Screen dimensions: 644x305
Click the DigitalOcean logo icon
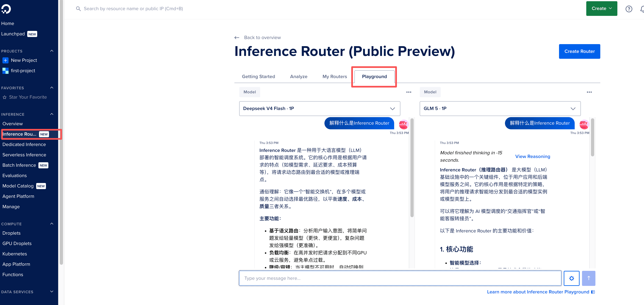point(6,9)
